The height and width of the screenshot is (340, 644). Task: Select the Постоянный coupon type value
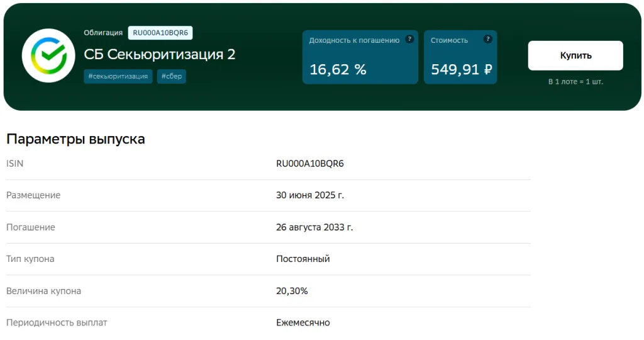[x=303, y=259]
